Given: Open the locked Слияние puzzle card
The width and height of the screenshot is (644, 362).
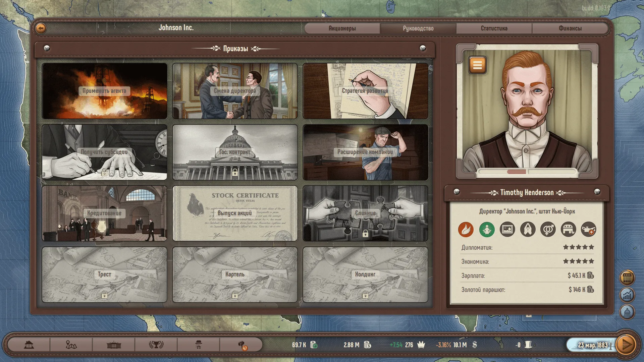Looking at the screenshot, I should [x=365, y=214].
